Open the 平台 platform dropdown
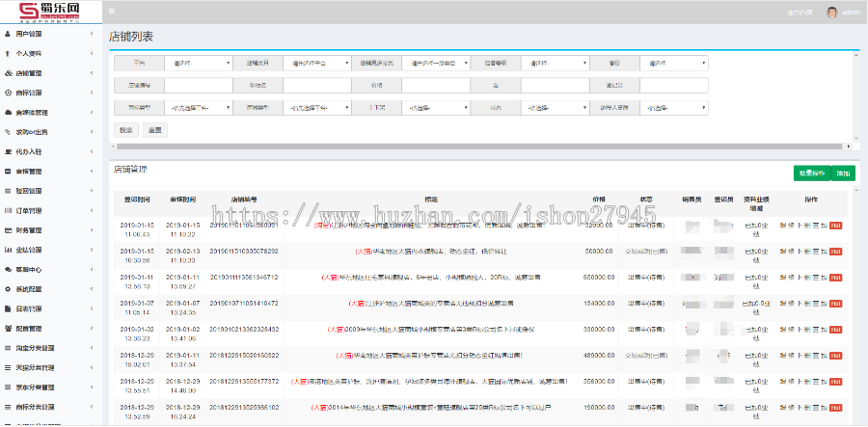868x427 pixels. [x=198, y=63]
